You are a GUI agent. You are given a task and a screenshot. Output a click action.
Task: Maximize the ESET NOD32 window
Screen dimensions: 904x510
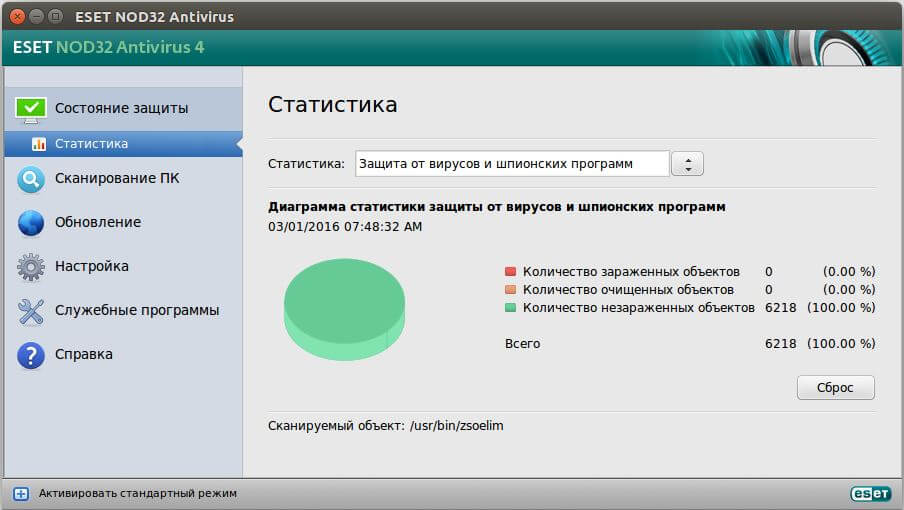pos(55,17)
